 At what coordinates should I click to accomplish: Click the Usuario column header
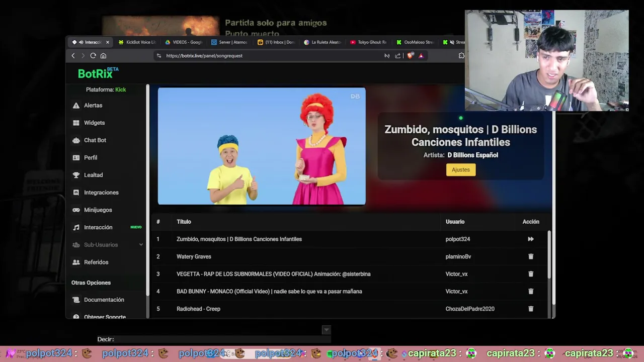click(x=455, y=222)
